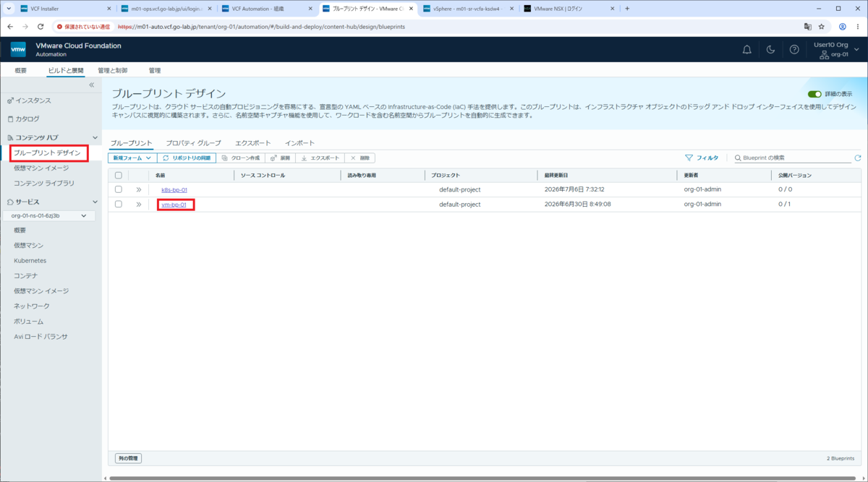Open 仮想マシン イメージ under コンテンツ ハブ
868x482 pixels.
point(41,168)
